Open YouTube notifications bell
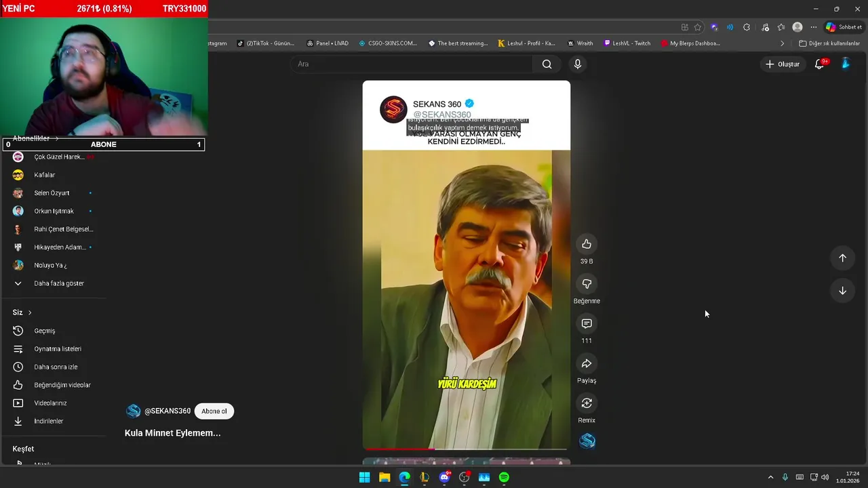The width and height of the screenshot is (868, 488). point(819,64)
